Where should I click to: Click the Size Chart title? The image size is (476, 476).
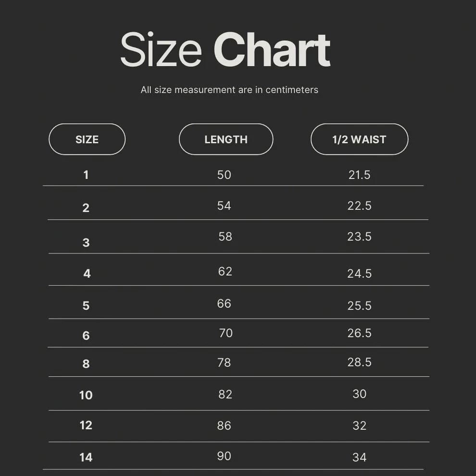click(225, 50)
